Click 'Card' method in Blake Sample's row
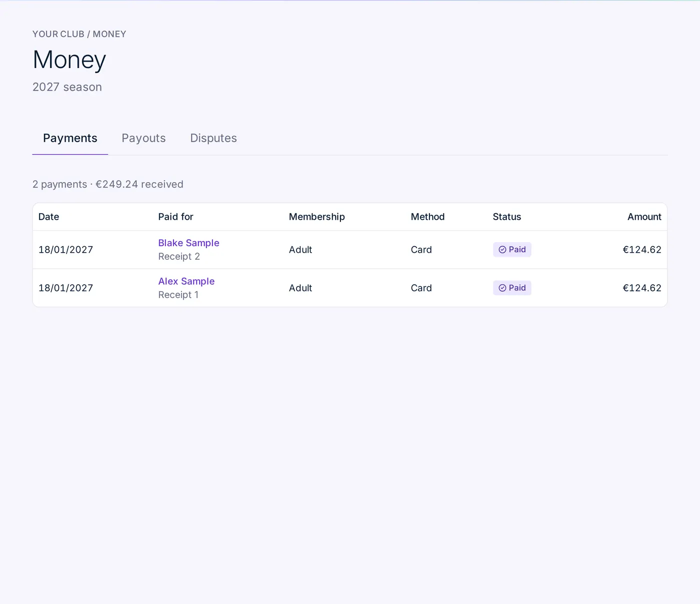The width and height of the screenshot is (700, 604). 421,250
